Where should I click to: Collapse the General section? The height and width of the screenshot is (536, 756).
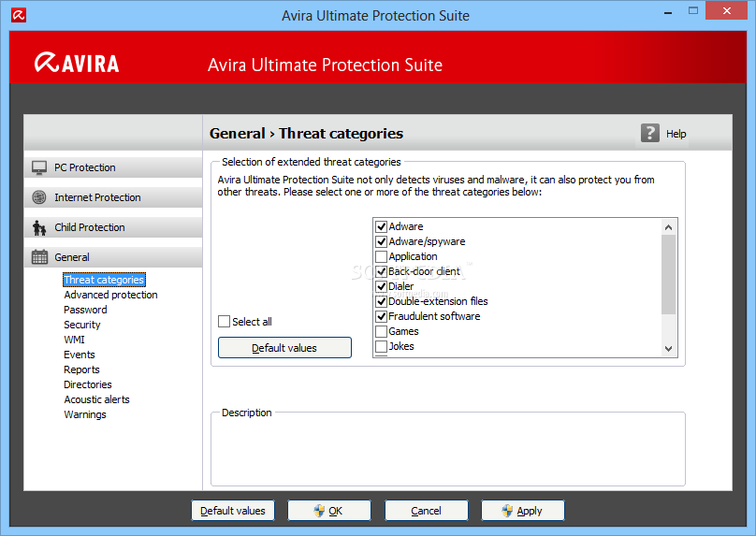tap(113, 257)
